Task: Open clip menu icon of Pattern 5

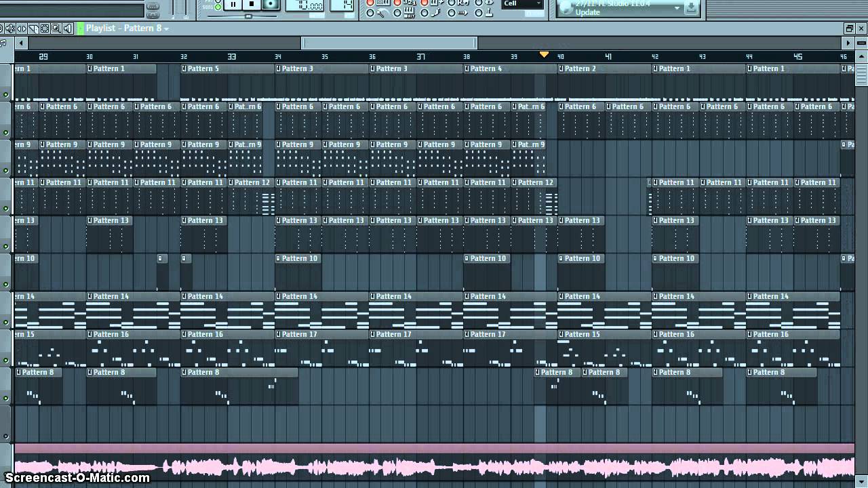Action: pos(184,68)
